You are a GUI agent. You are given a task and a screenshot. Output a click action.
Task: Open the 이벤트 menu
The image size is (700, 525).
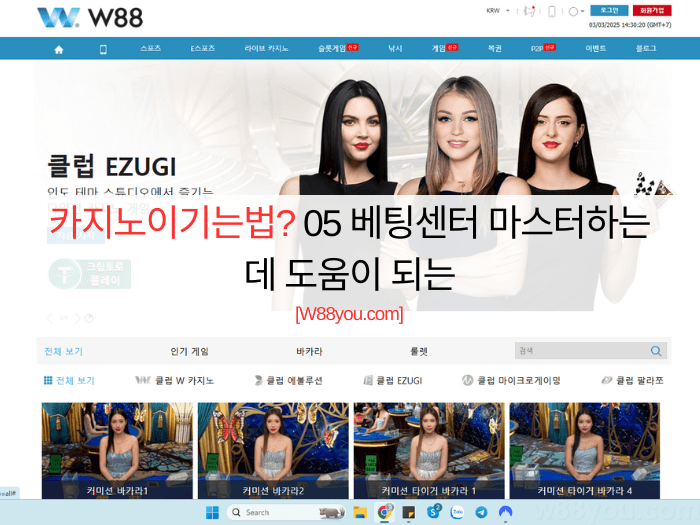[596, 48]
